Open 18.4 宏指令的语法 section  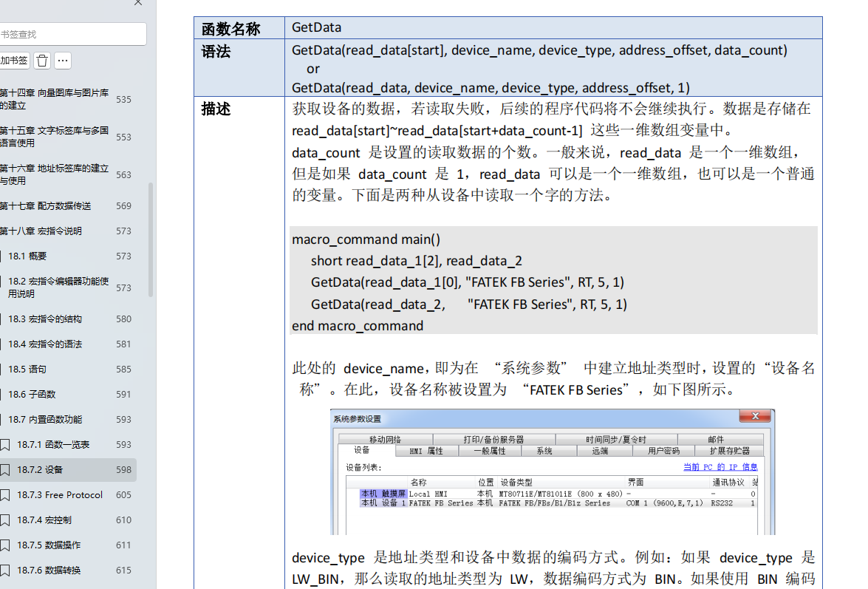point(45,344)
